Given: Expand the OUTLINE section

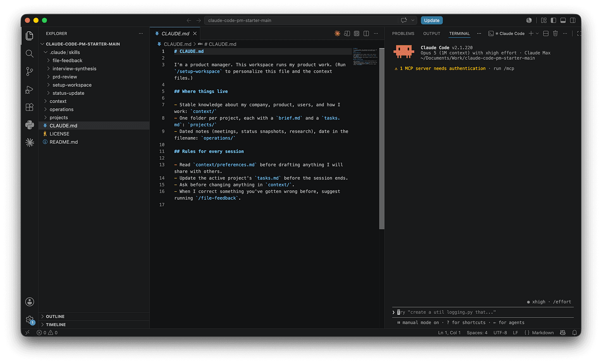Looking at the screenshot, I should [94, 316].
